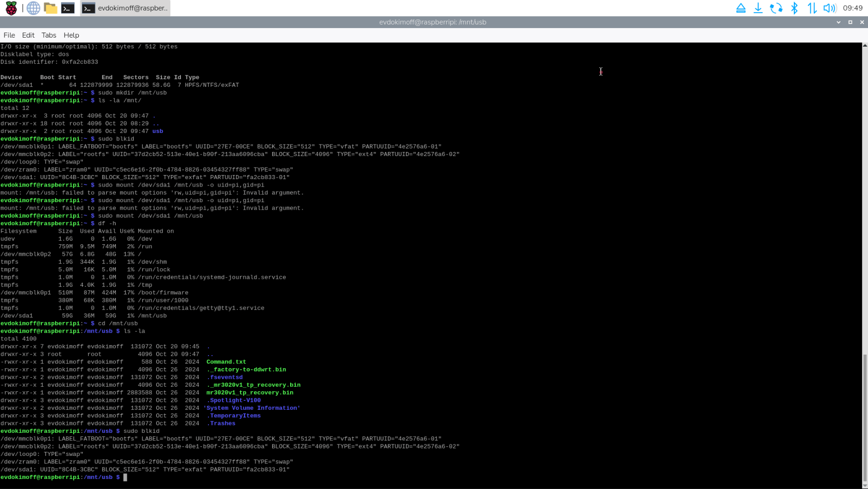
Task: Minimize the terminal using the chevron button
Action: pyautogui.click(x=838, y=22)
